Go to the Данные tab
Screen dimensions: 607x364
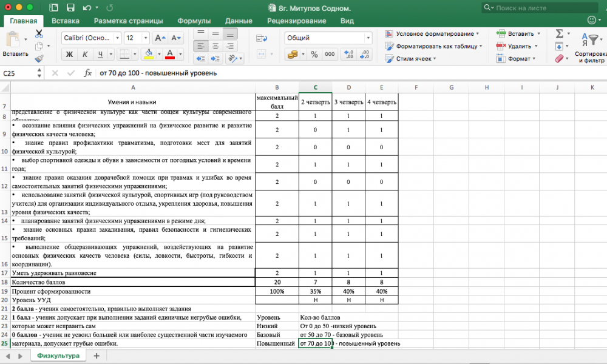pyautogui.click(x=239, y=21)
